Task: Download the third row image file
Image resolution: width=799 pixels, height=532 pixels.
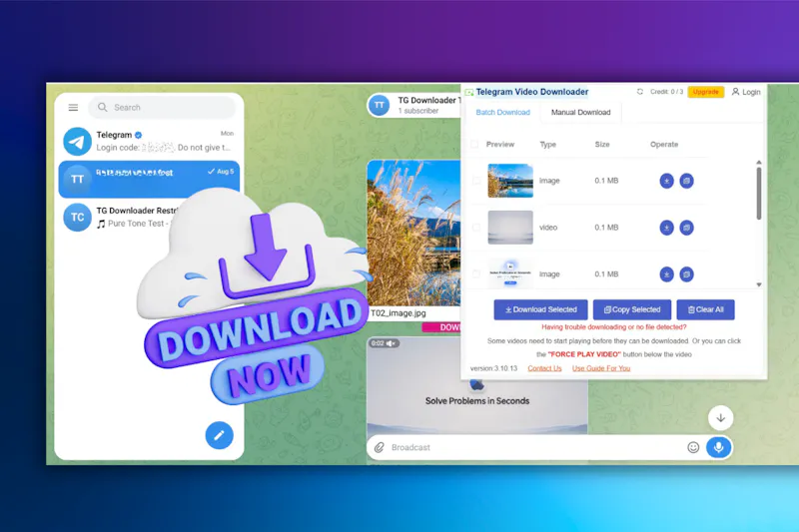Action: click(666, 274)
